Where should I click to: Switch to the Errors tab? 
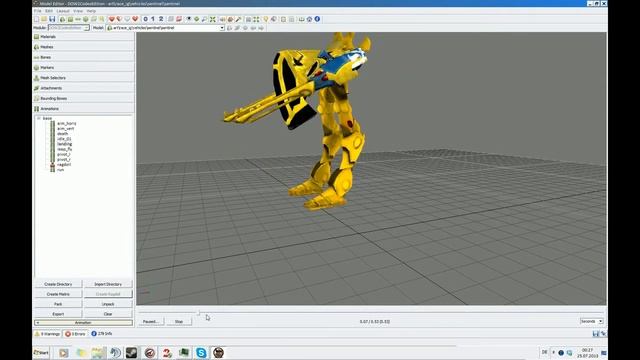[76, 334]
